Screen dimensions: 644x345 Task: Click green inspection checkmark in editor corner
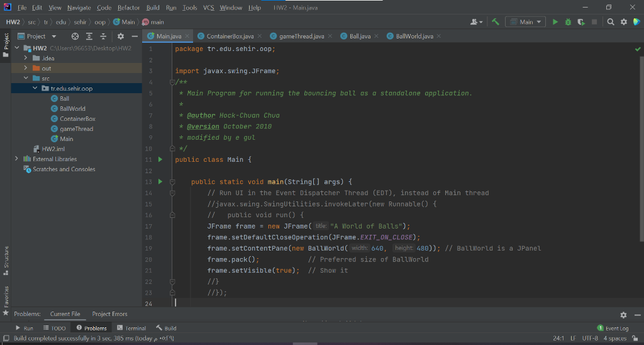(638, 49)
